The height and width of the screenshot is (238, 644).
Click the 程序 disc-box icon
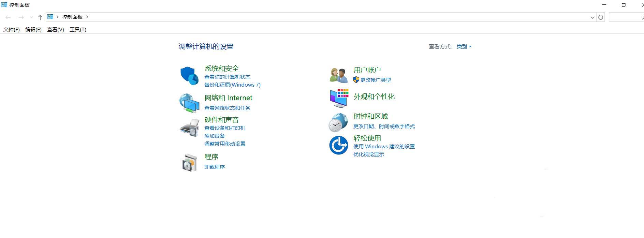point(189,162)
